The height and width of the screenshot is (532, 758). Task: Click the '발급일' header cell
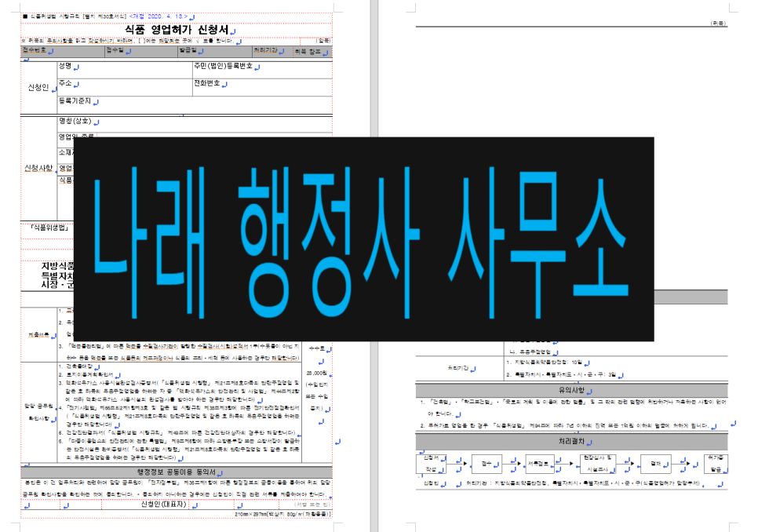click(x=215, y=51)
